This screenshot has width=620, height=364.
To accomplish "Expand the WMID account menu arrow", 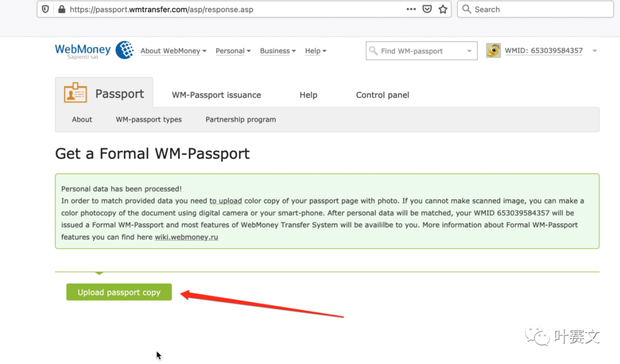I will [x=594, y=51].
